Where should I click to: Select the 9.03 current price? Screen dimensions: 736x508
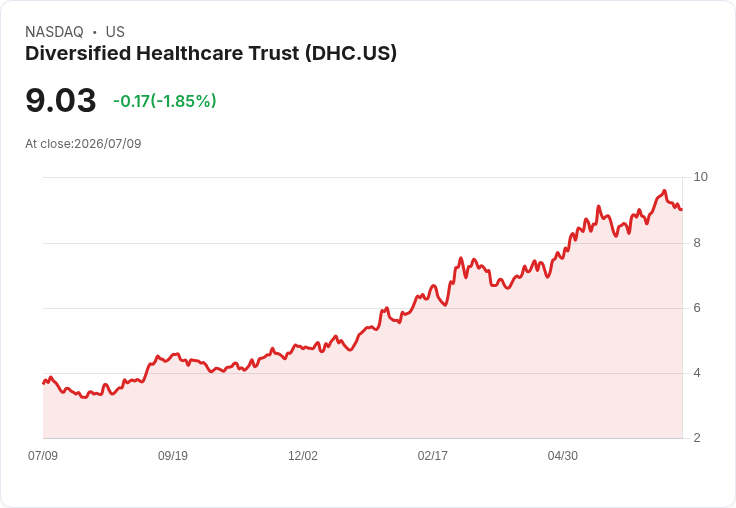pos(61,100)
